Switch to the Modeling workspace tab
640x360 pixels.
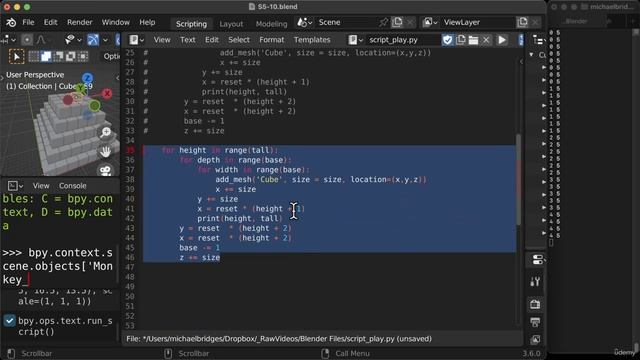tap(271, 24)
